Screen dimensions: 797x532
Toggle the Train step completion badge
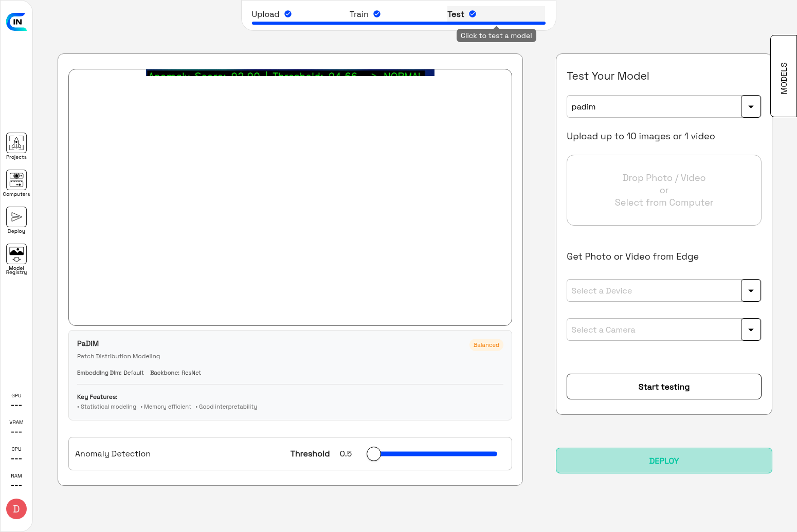coord(377,14)
